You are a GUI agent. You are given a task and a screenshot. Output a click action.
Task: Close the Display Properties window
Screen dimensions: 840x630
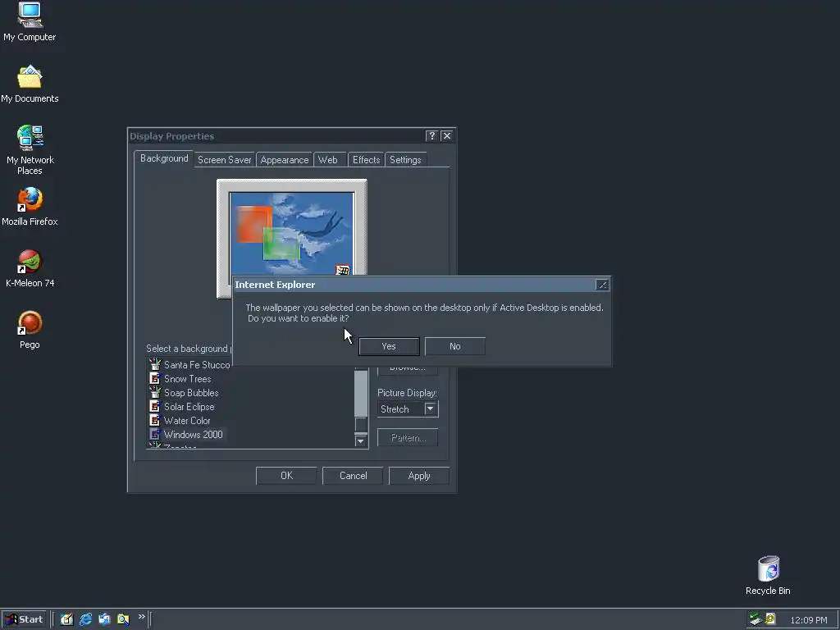click(447, 136)
